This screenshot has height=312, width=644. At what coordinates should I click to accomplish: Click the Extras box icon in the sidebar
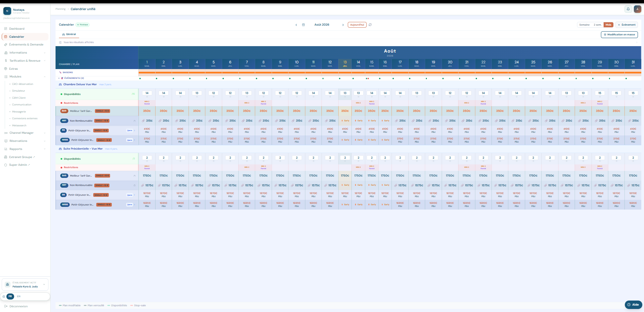[x=6, y=69]
